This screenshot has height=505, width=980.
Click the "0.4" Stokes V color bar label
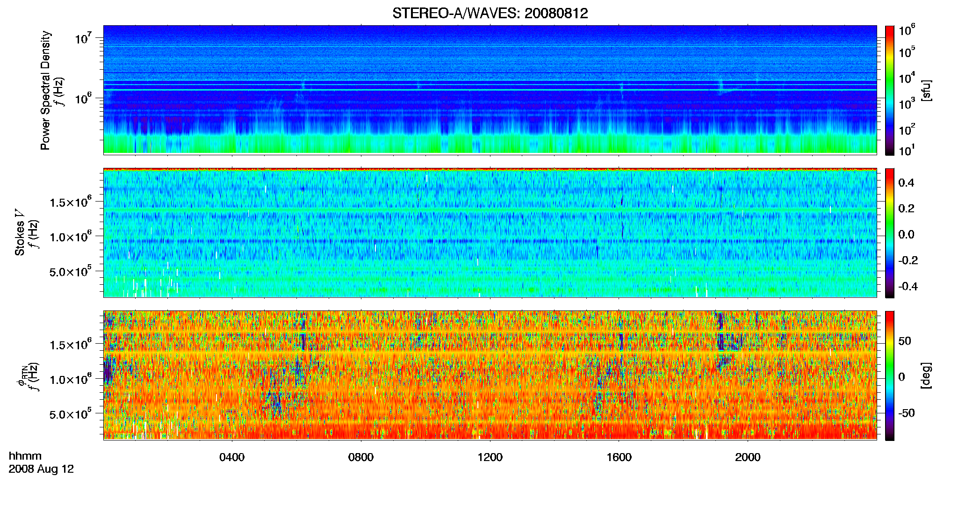(x=906, y=183)
